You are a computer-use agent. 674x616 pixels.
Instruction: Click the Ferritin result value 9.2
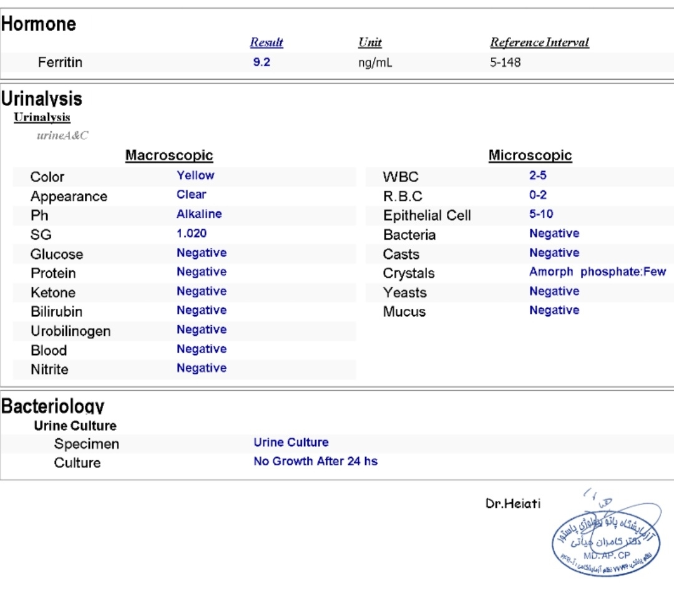tap(261, 62)
